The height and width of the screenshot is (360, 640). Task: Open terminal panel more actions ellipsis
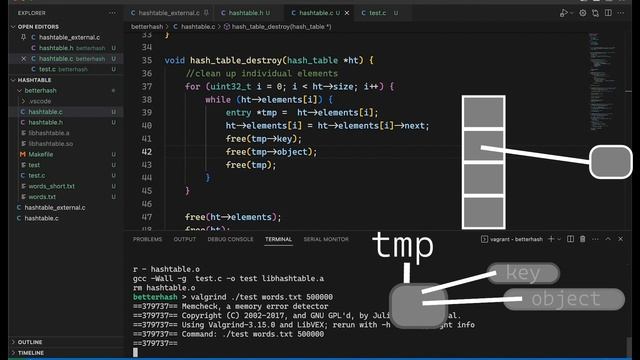[596, 239]
